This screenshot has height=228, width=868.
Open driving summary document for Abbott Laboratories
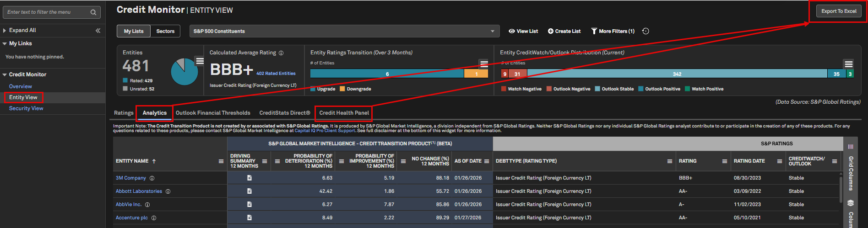pos(250,191)
